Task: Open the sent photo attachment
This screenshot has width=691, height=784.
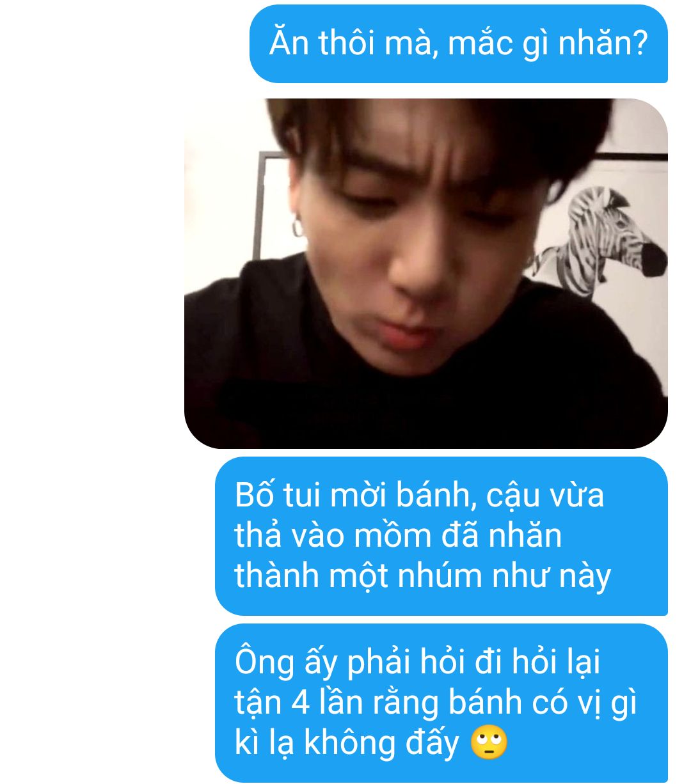Action: pyautogui.click(x=425, y=273)
